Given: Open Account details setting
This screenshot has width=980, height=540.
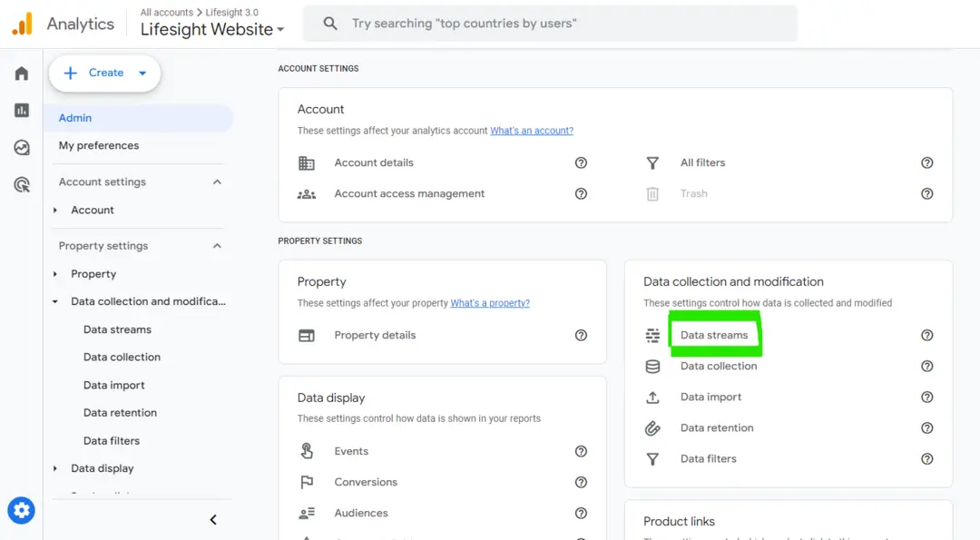Looking at the screenshot, I should point(374,162).
